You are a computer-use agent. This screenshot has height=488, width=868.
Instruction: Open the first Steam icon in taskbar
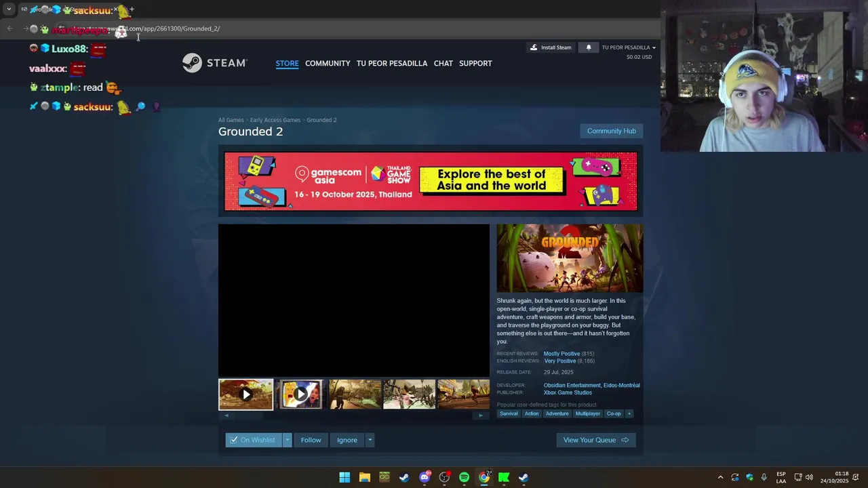tap(404, 477)
